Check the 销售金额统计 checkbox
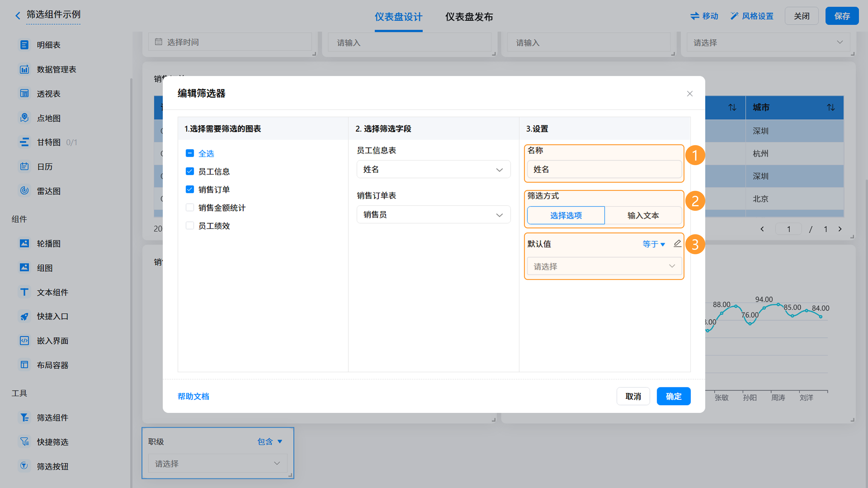This screenshot has height=488, width=868. point(190,207)
